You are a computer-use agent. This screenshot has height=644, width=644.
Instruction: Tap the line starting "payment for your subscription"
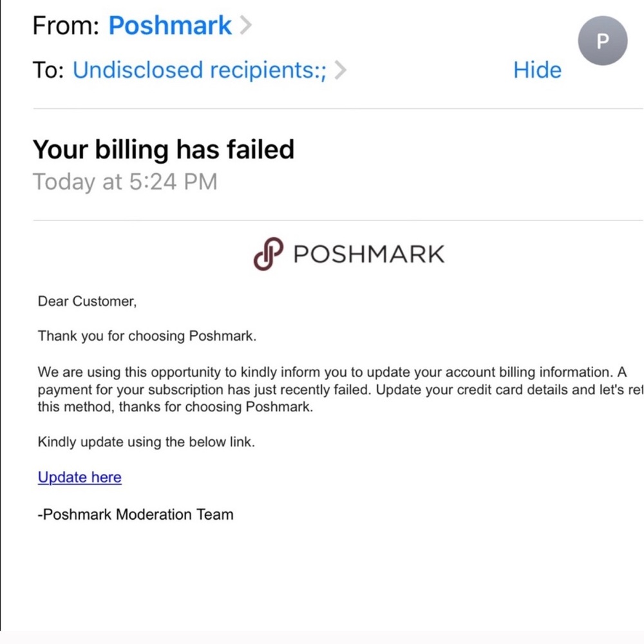coord(338,390)
